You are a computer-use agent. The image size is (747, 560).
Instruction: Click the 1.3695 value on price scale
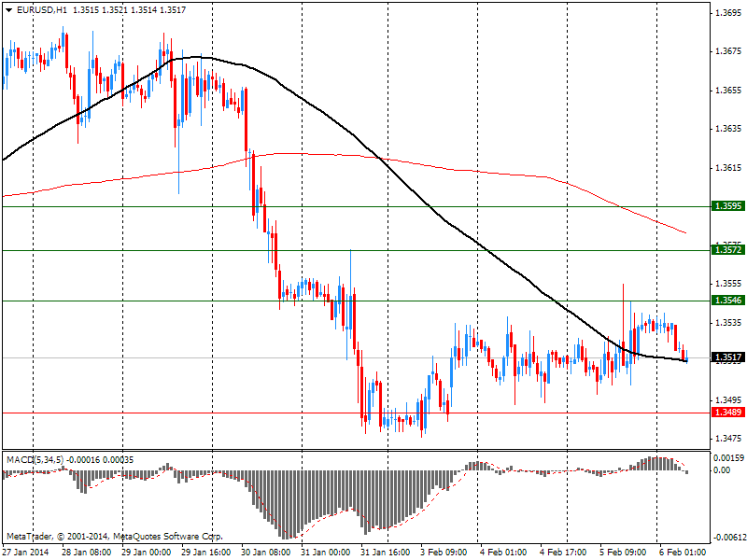[727, 13]
